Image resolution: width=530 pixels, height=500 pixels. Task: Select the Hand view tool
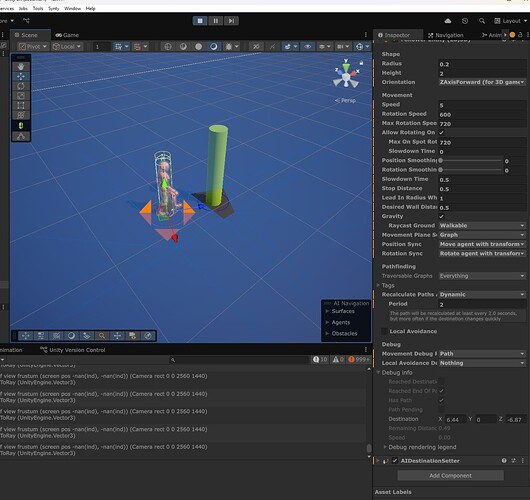(21, 67)
